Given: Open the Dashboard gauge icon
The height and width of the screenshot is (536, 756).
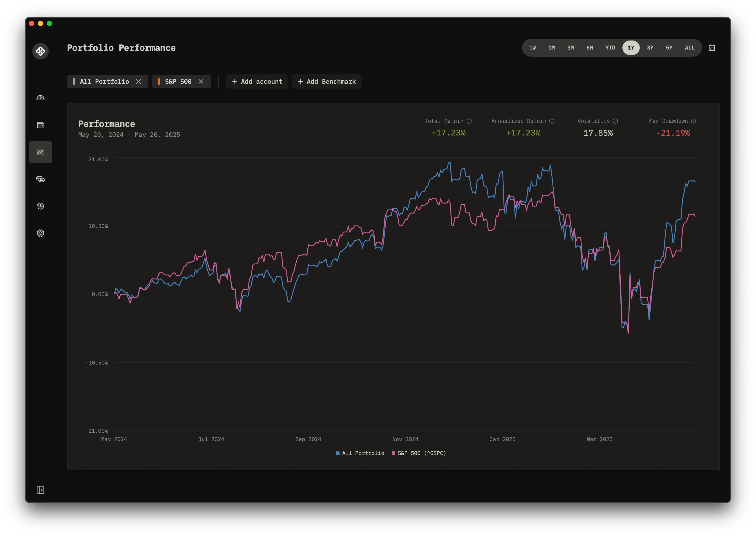Looking at the screenshot, I should [x=40, y=98].
